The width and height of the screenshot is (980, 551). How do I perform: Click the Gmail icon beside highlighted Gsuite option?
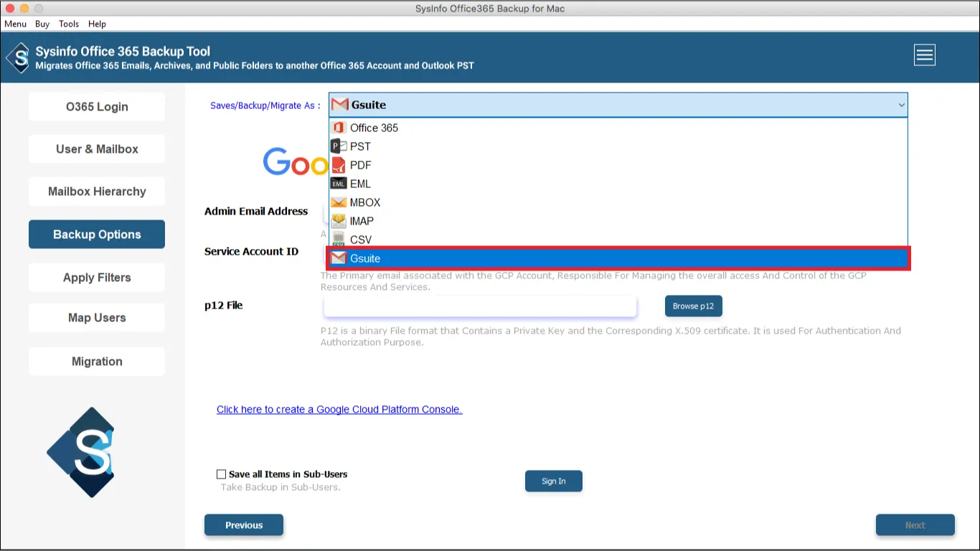338,258
